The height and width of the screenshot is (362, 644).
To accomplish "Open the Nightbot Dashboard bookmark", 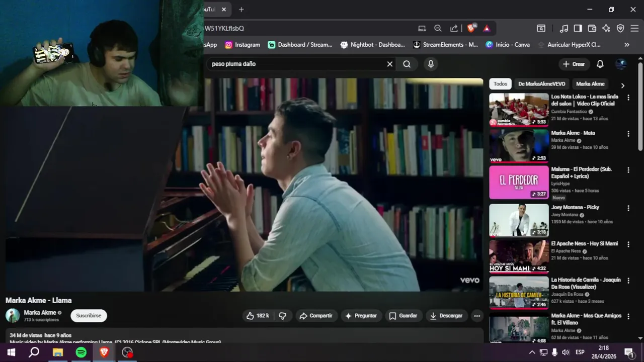I will [x=372, y=45].
